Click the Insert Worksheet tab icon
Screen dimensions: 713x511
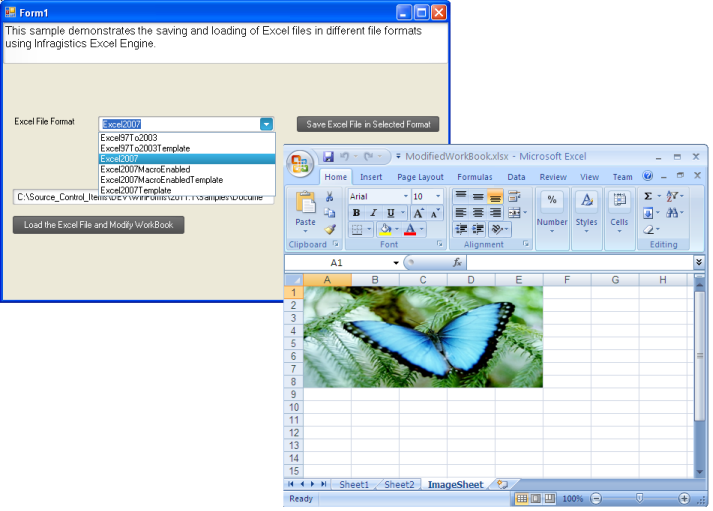coord(502,485)
